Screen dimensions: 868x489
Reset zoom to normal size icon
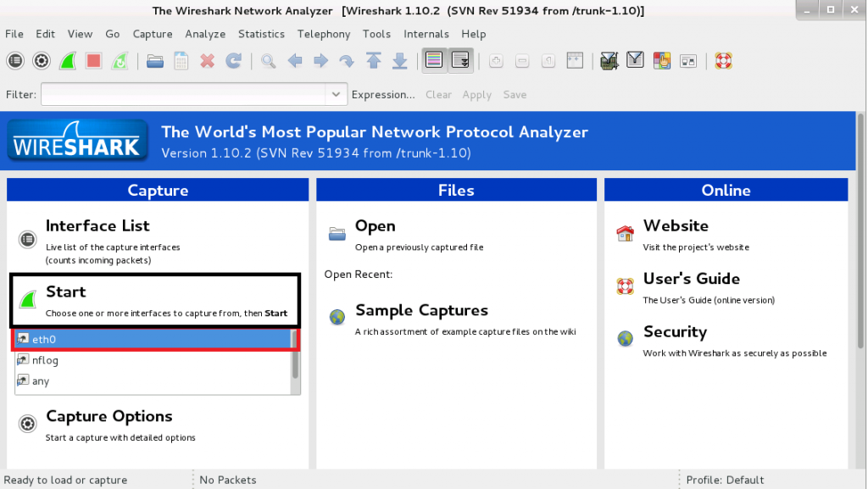(548, 61)
